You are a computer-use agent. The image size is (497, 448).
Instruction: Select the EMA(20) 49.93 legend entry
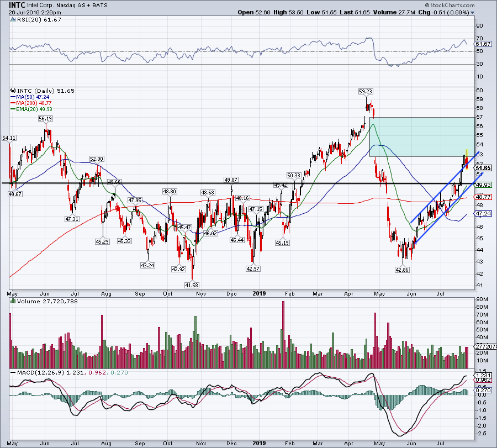pyautogui.click(x=31, y=109)
